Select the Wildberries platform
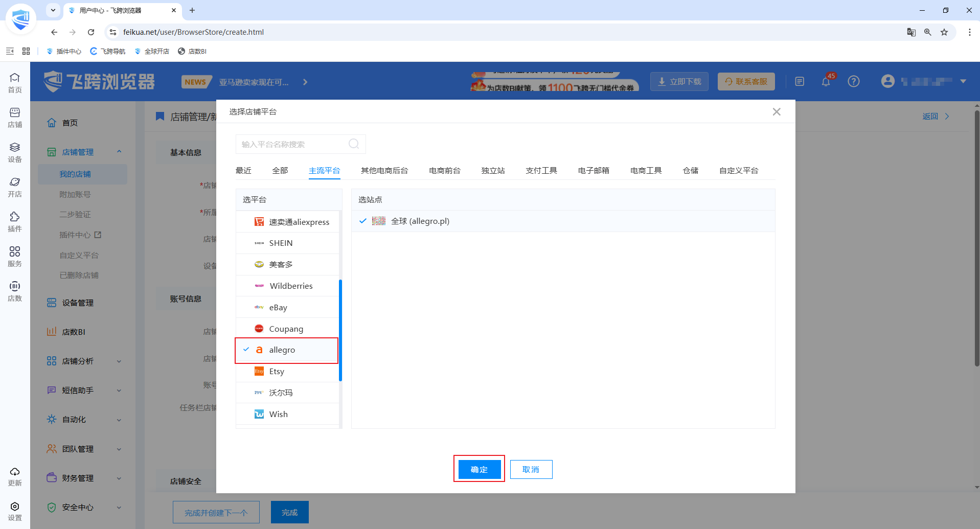The width and height of the screenshot is (980, 529). pos(287,286)
